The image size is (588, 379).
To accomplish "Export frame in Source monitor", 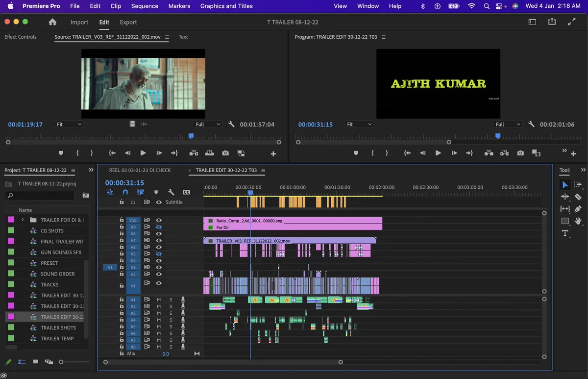I will [x=225, y=153].
